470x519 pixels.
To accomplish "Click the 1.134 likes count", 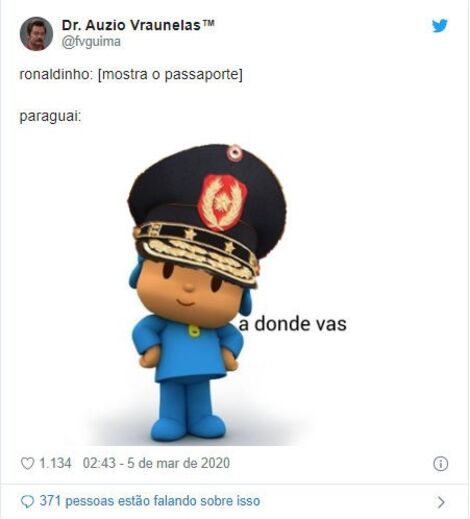I will pyautogui.click(x=55, y=463).
